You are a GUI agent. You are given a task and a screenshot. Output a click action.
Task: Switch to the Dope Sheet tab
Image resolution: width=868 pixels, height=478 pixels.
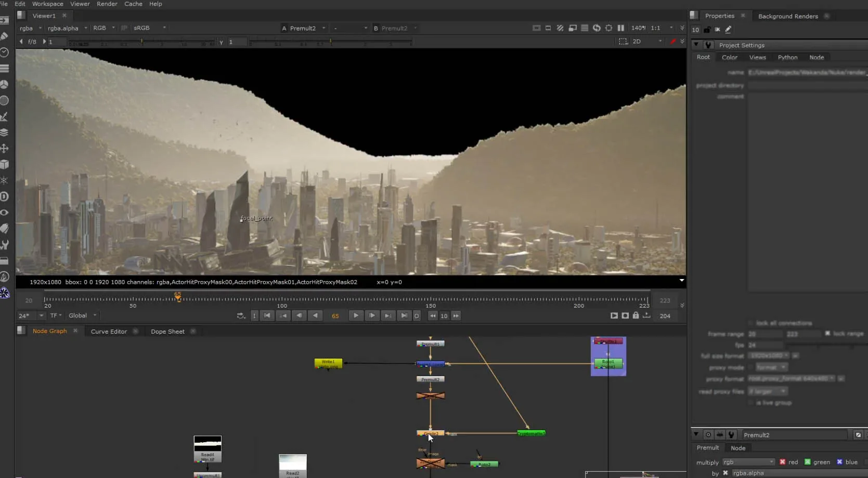tap(167, 331)
